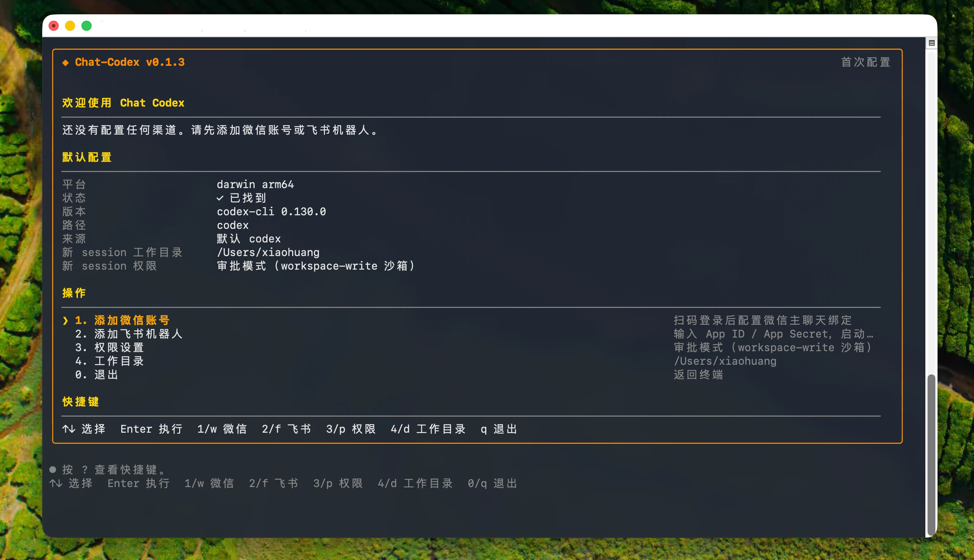Viewport: 974px width, 560px height.
Task: Select menu item 1 添加微信账号
Action: click(122, 320)
